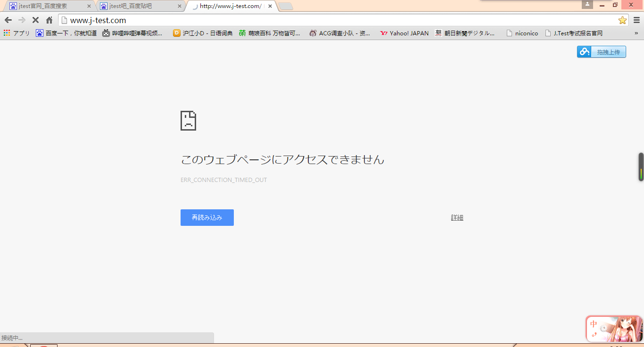
Task: Click the sad page error icon
Action: click(x=188, y=121)
